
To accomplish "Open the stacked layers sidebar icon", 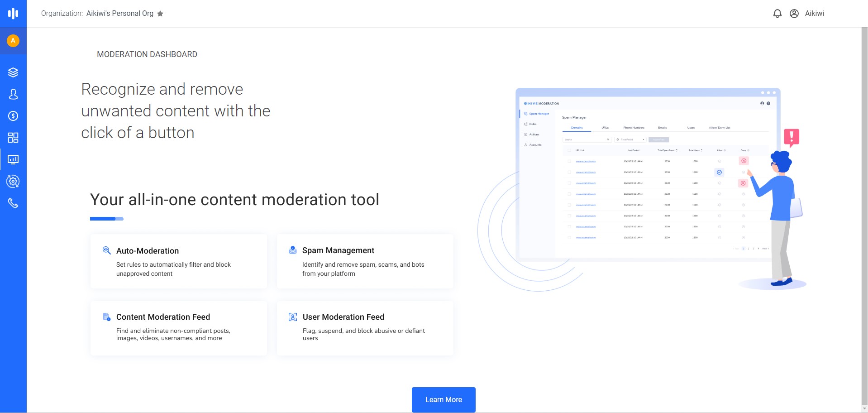I will tap(13, 72).
